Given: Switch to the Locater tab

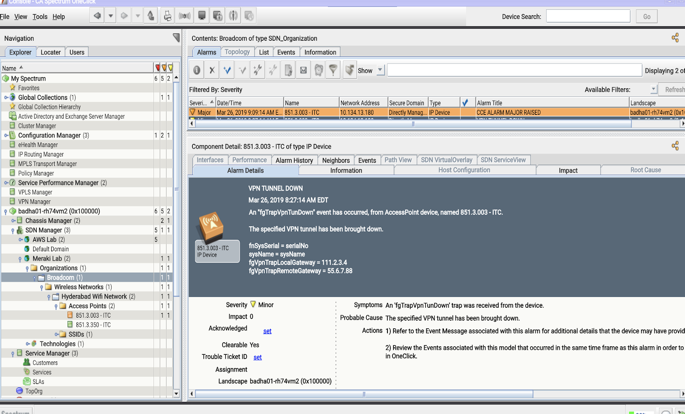Looking at the screenshot, I should [51, 52].
